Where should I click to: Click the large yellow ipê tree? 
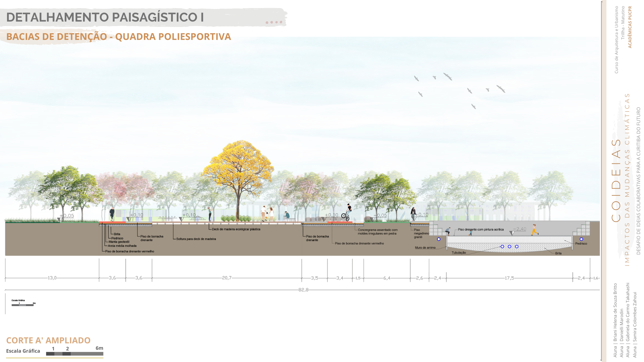coord(238,171)
